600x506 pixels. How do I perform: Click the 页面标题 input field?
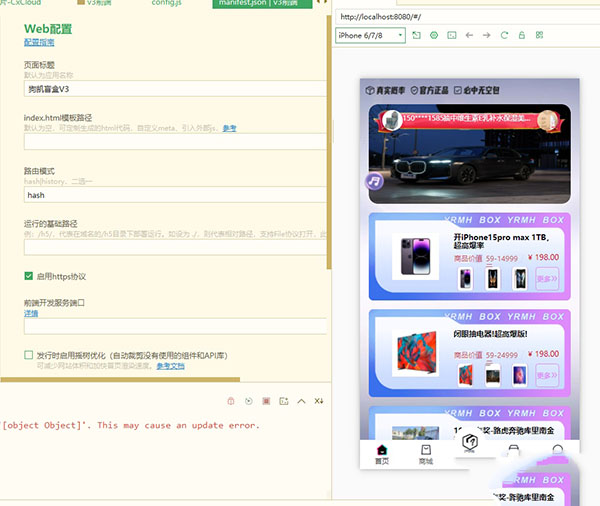[175, 89]
